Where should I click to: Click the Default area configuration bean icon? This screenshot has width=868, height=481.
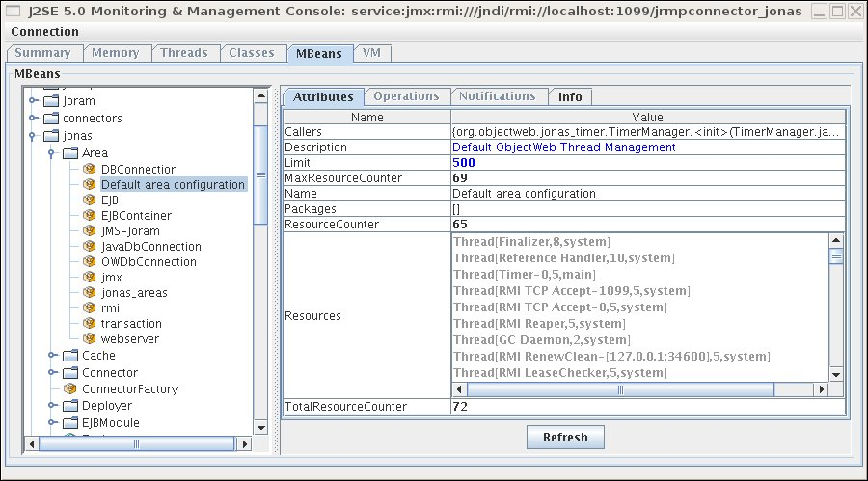89,184
